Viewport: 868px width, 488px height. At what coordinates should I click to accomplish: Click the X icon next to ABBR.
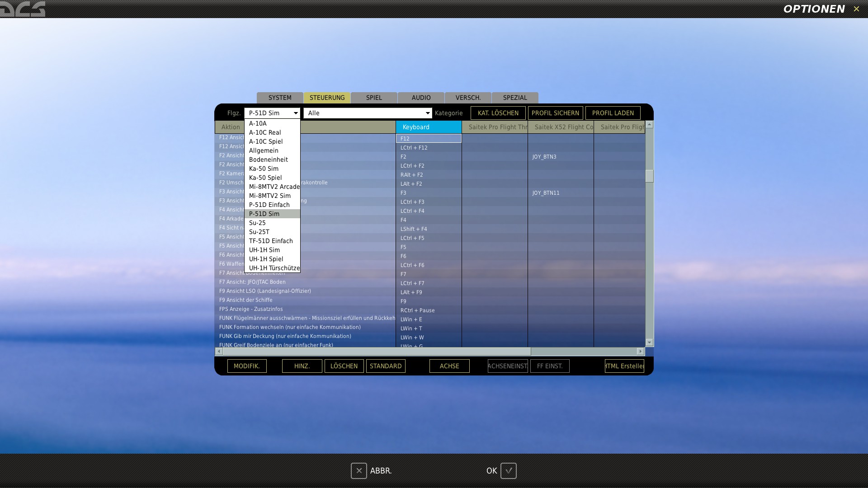click(x=359, y=471)
